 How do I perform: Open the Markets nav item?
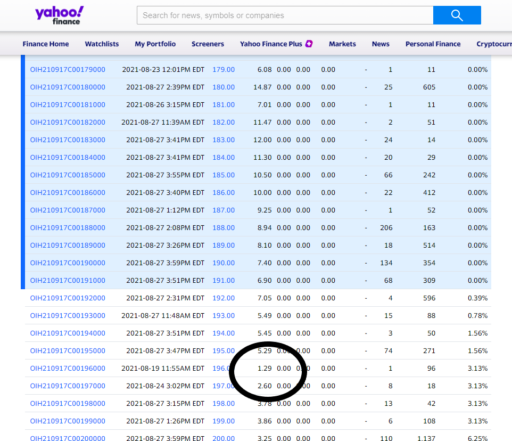(x=342, y=44)
